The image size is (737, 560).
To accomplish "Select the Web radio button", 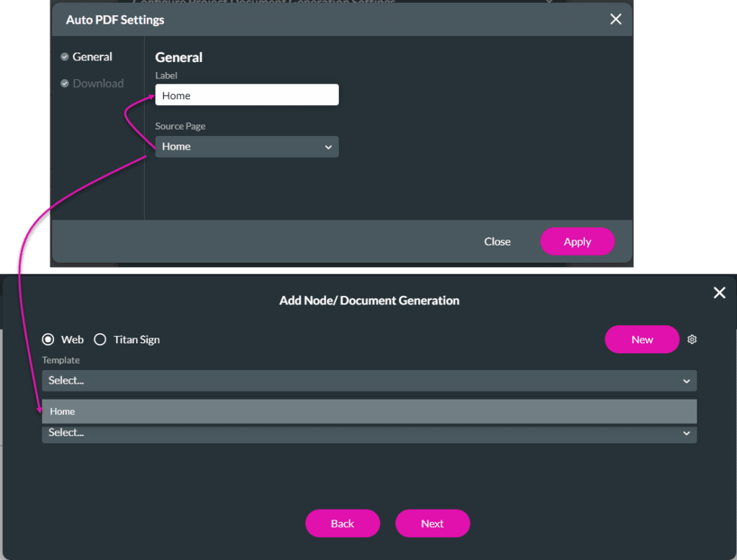I will click(48, 340).
